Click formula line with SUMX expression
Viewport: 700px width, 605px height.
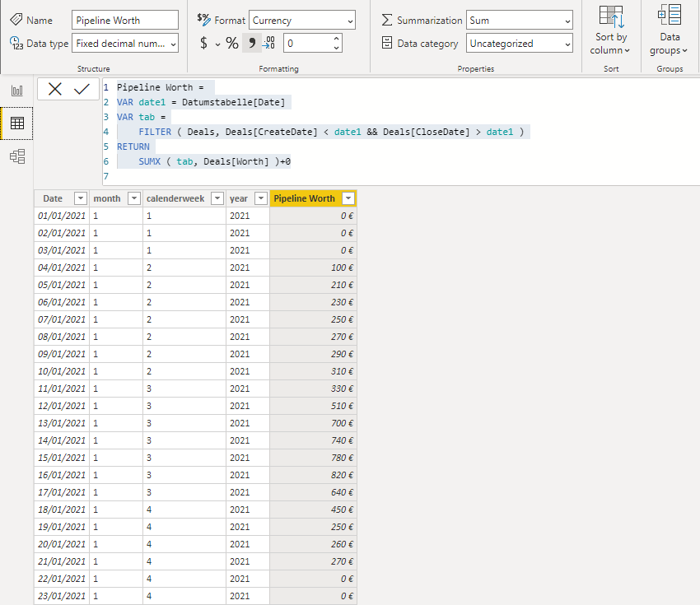214,161
